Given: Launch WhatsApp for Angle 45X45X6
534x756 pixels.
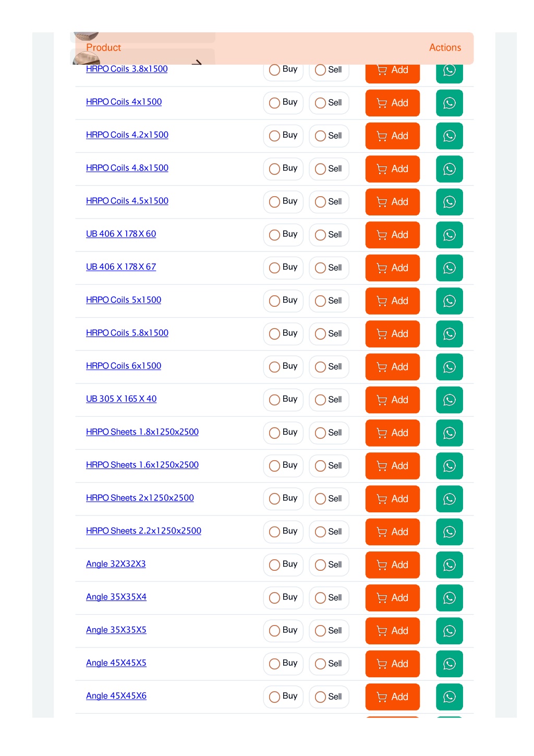Looking at the screenshot, I should [x=449, y=697].
